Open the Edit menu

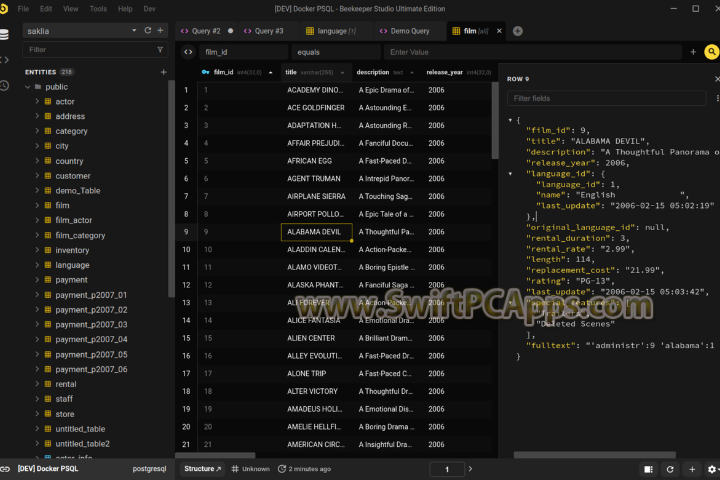coord(46,9)
